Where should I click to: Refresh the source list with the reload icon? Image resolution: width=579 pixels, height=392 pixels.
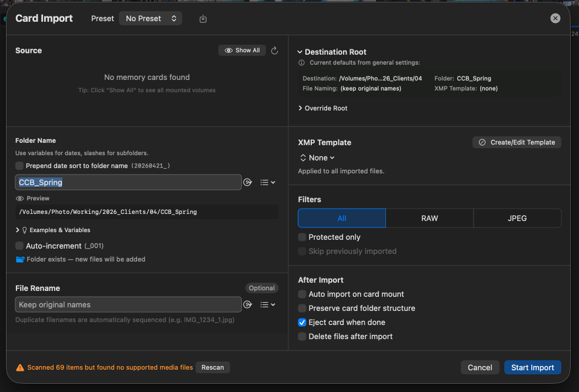[274, 51]
